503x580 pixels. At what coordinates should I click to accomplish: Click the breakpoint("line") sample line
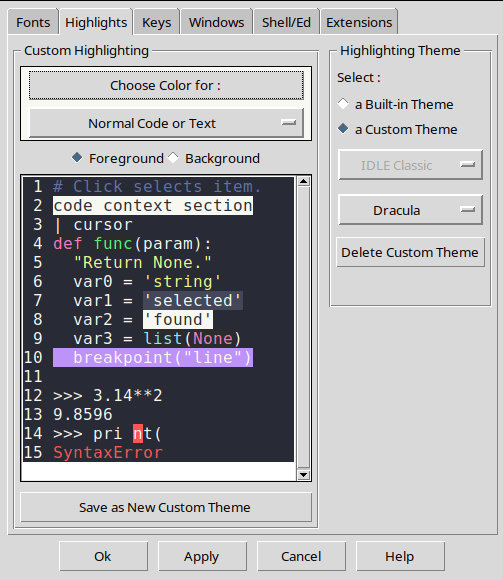click(153, 357)
